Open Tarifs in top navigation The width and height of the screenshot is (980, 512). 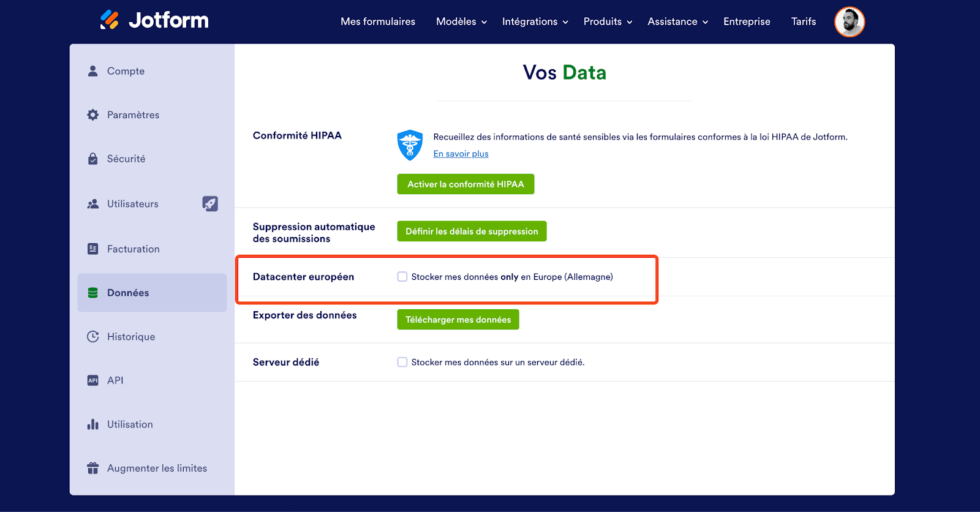coord(804,22)
